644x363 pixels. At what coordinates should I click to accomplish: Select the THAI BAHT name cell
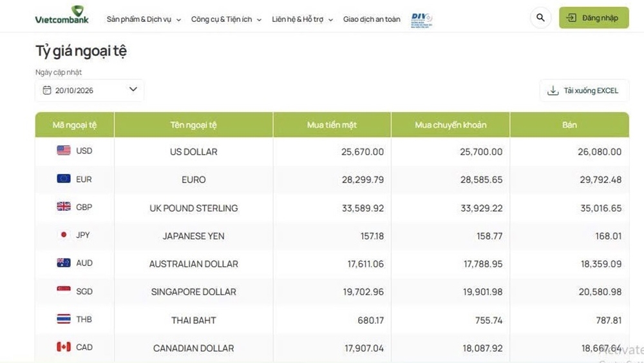[193, 320]
